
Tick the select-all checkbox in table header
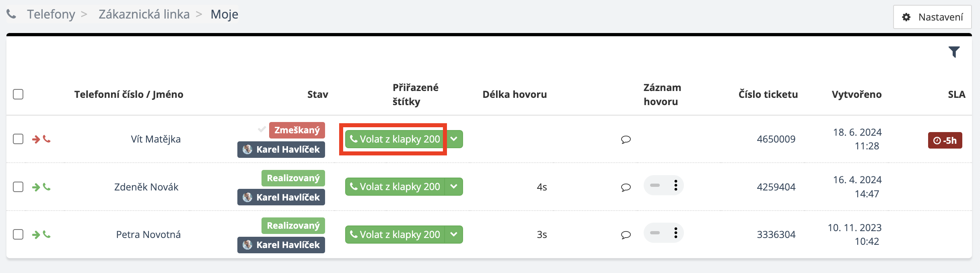[x=18, y=94]
